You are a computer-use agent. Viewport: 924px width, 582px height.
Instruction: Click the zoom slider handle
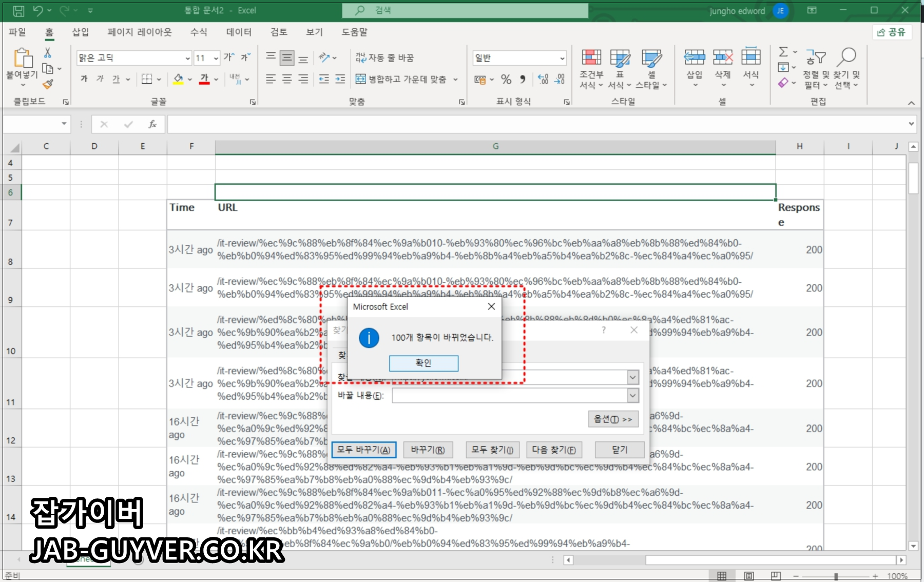click(x=836, y=576)
